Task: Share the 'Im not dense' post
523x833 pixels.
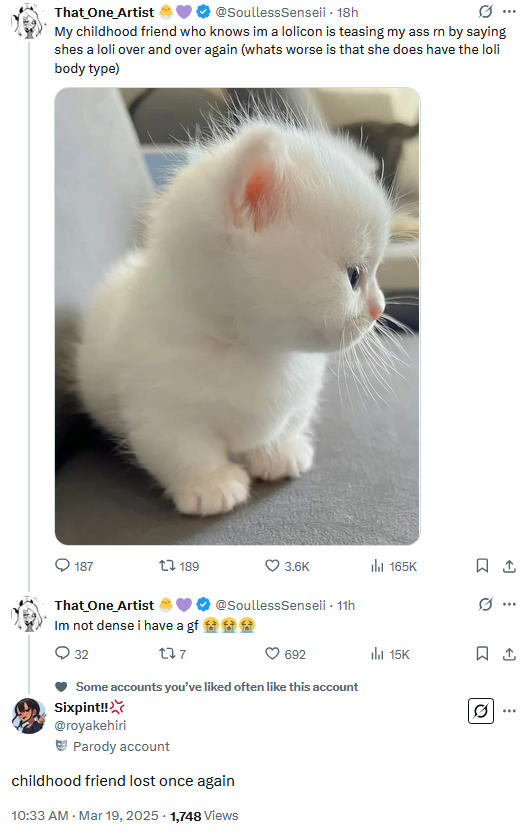Action: [509, 653]
